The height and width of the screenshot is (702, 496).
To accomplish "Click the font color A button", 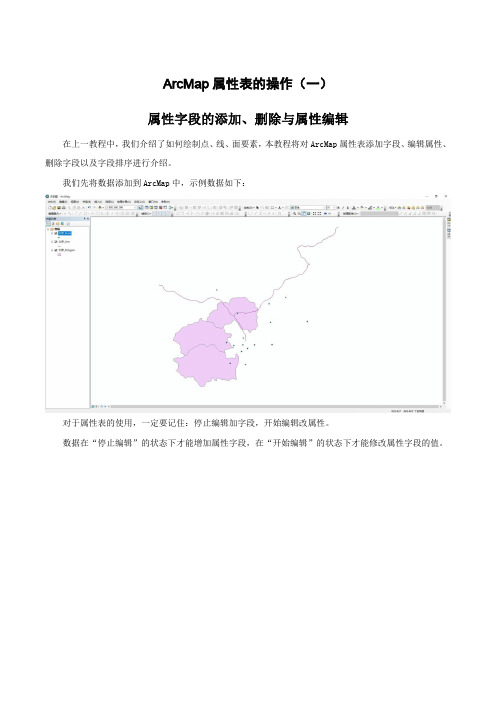I will [x=353, y=208].
